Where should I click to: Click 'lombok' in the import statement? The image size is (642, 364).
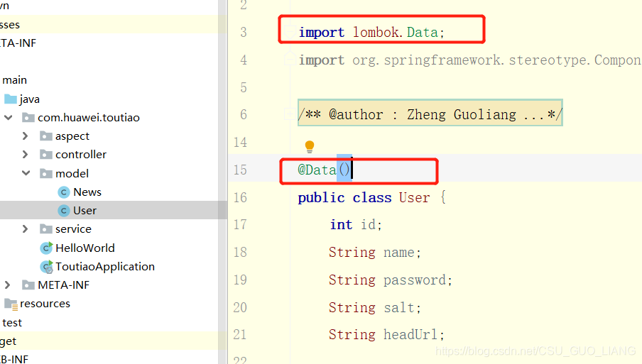pos(376,32)
